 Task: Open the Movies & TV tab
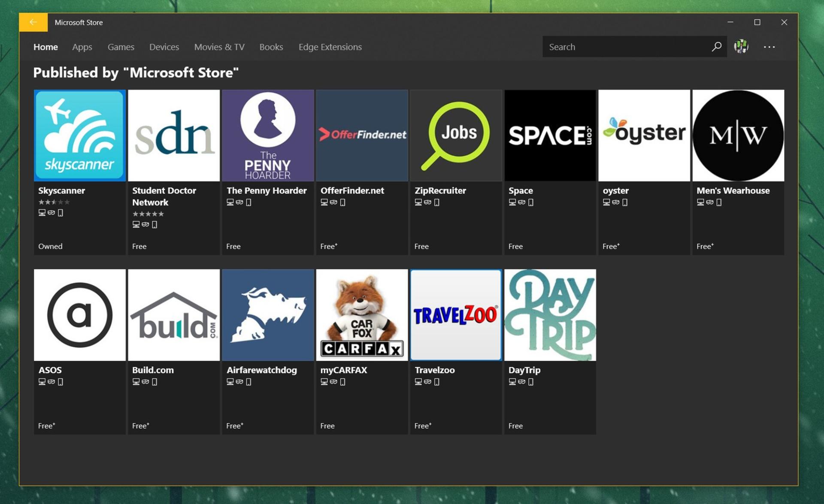[x=219, y=47]
